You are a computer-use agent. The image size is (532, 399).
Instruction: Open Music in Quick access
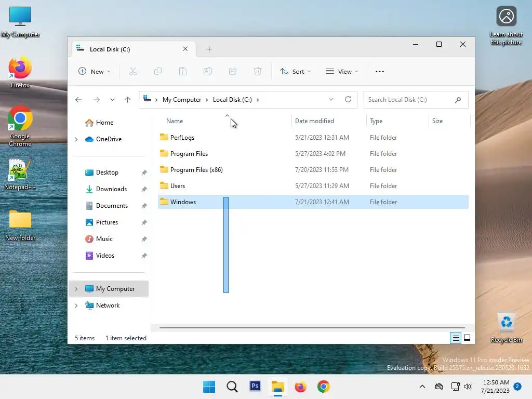pos(104,239)
